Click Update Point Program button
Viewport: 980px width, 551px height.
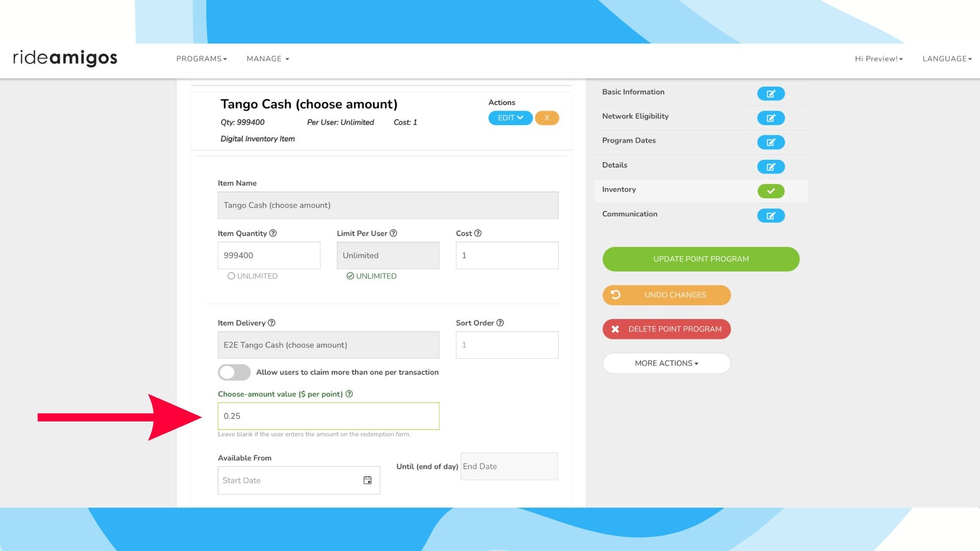(701, 259)
